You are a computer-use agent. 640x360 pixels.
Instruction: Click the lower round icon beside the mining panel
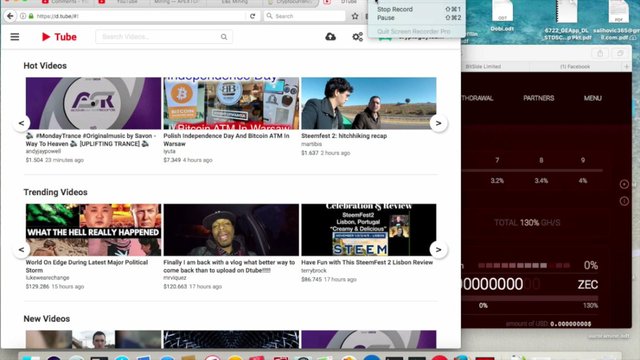coord(624,201)
